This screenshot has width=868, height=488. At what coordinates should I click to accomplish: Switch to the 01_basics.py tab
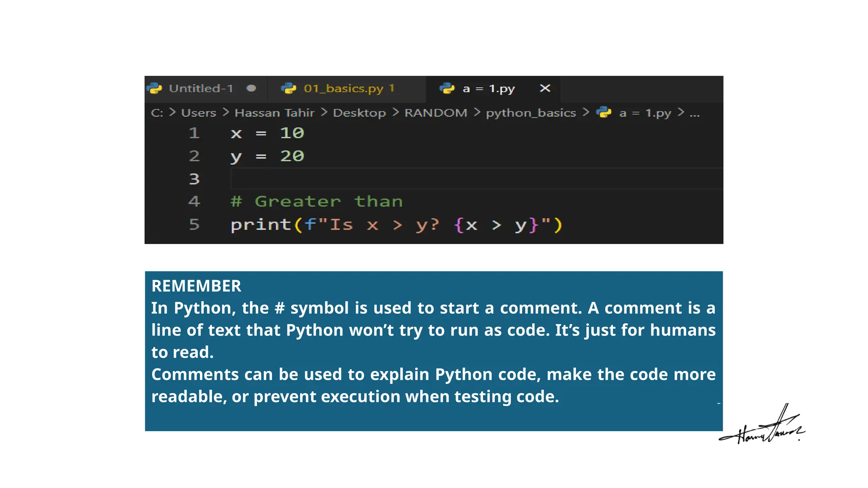(343, 88)
